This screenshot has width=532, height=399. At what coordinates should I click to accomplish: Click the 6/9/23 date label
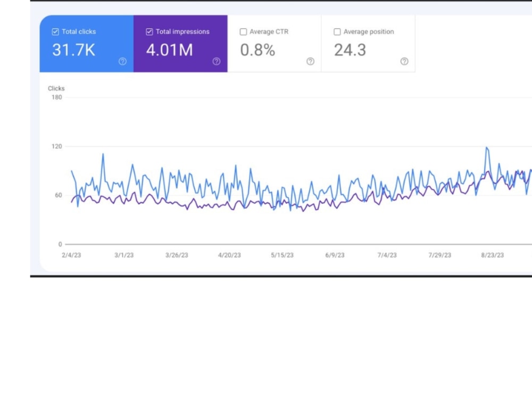tap(335, 255)
